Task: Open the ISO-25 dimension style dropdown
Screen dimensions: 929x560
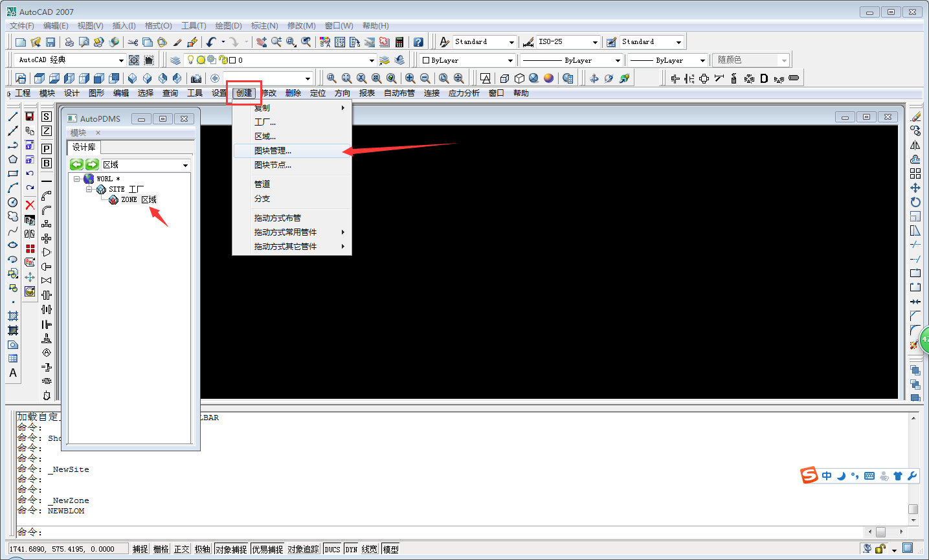Action: (x=595, y=42)
